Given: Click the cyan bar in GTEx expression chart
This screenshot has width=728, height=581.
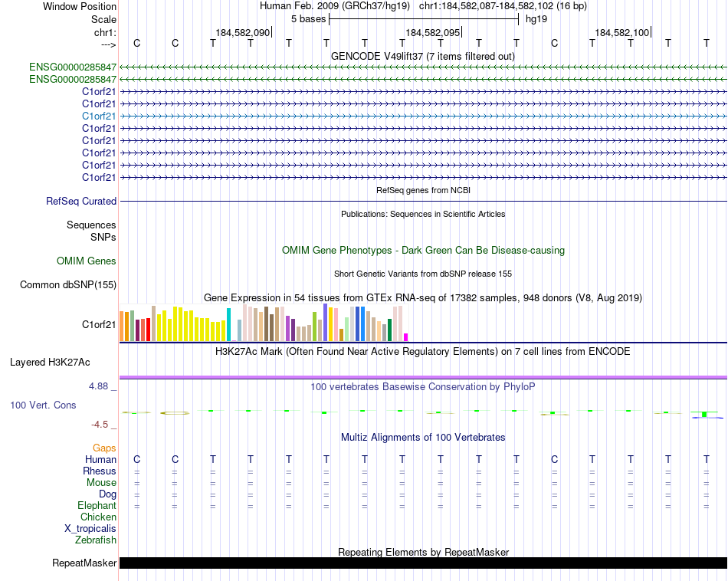Looking at the screenshot, I should click(228, 325).
